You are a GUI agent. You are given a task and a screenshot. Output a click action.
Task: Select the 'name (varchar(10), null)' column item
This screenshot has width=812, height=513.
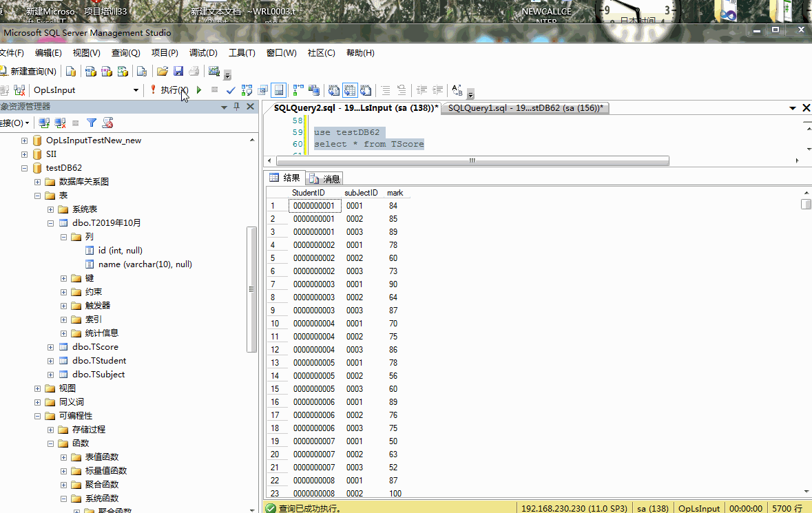(145, 264)
